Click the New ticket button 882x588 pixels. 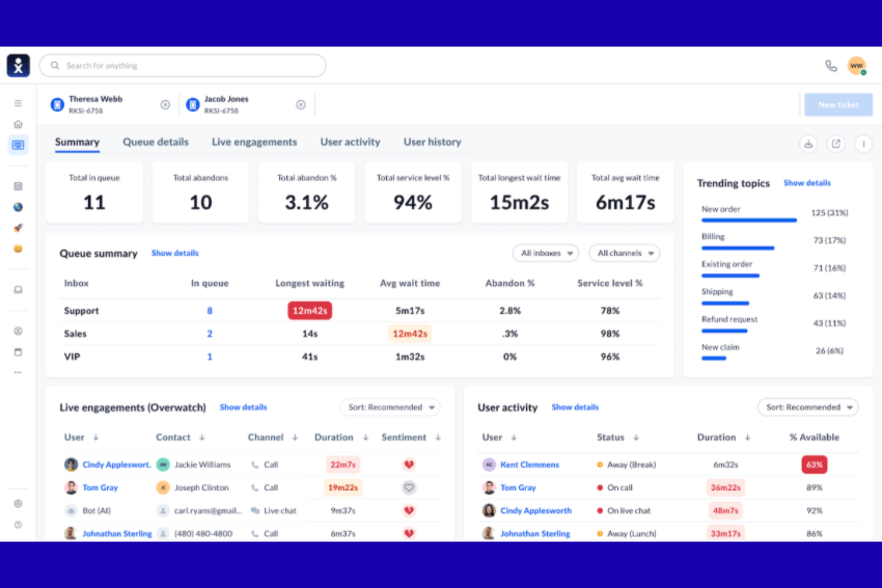coord(838,104)
